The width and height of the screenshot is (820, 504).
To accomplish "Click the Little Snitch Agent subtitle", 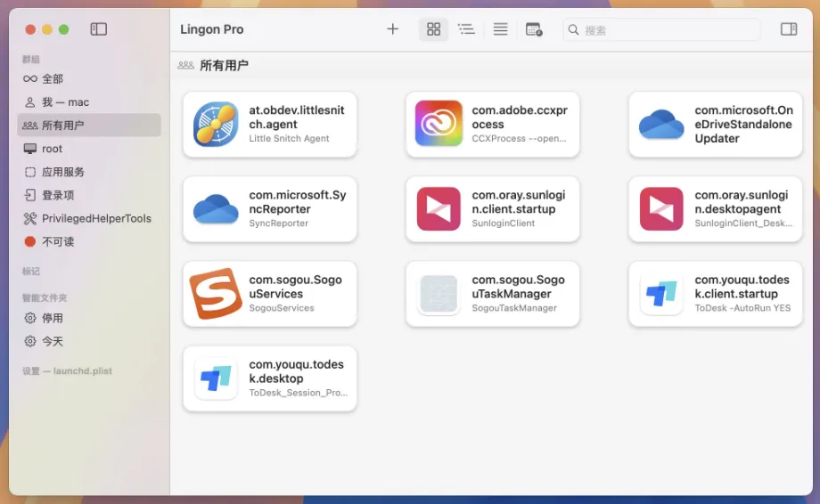I will click(x=289, y=138).
